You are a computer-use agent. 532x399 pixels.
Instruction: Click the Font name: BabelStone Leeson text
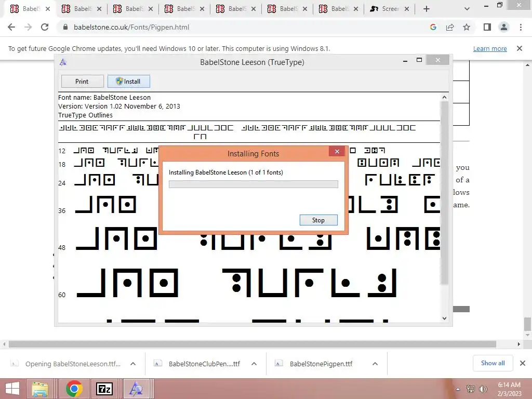(104, 97)
